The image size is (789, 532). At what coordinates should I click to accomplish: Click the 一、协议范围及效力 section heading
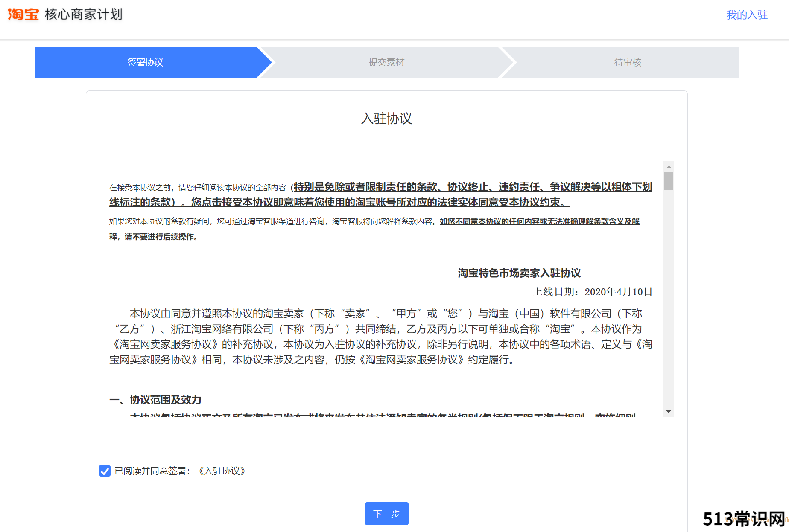(x=155, y=400)
